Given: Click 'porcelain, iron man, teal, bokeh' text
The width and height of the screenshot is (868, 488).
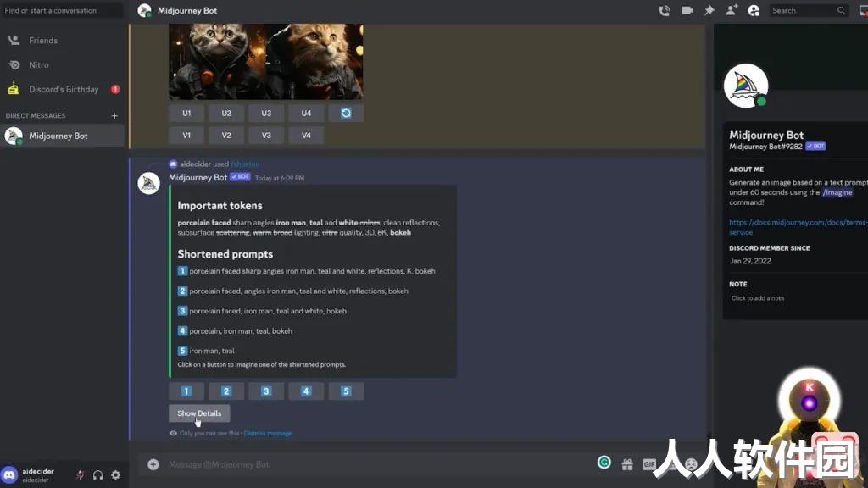Looking at the screenshot, I should (241, 331).
